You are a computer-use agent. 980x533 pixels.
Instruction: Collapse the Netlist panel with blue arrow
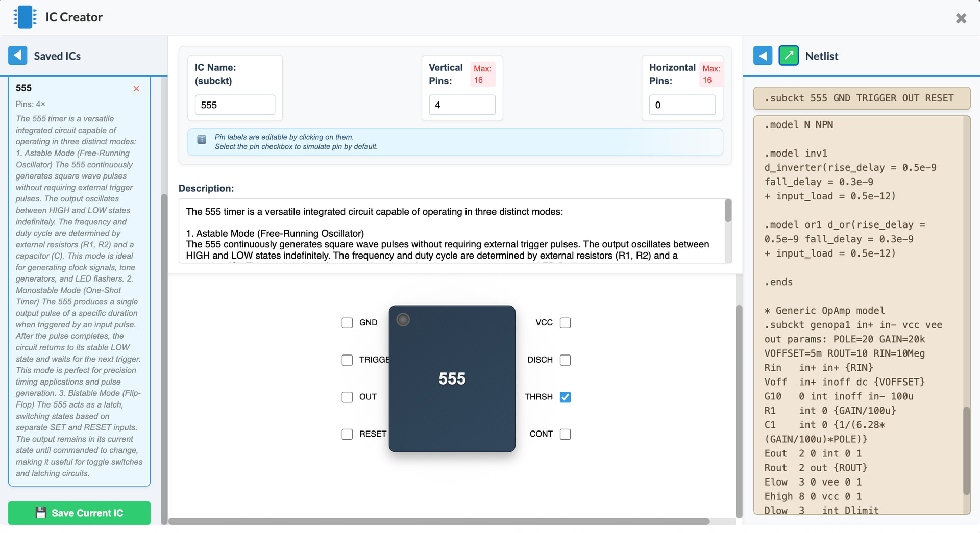pyautogui.click(x=763, y=56)
